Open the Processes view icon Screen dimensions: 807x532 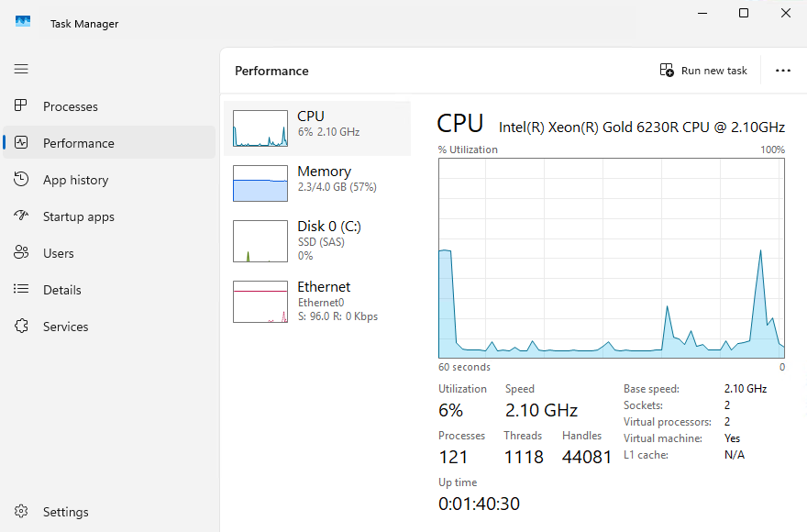coord(20,106)
